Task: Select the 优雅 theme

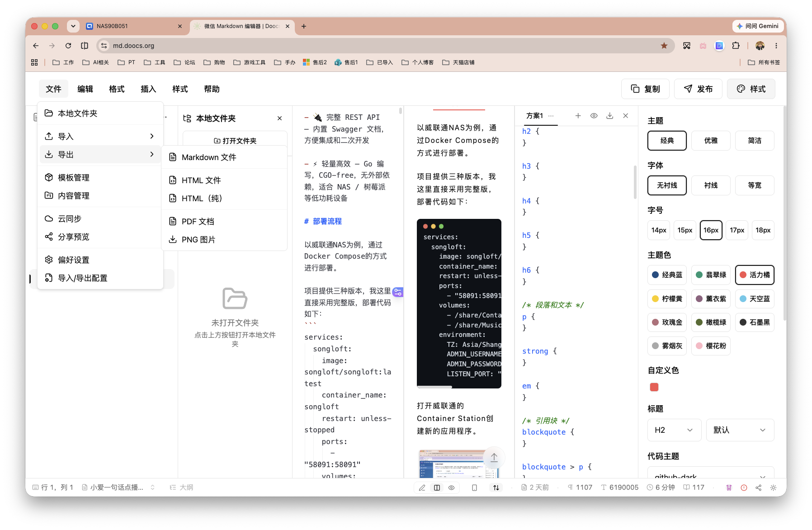Action: 711,141
